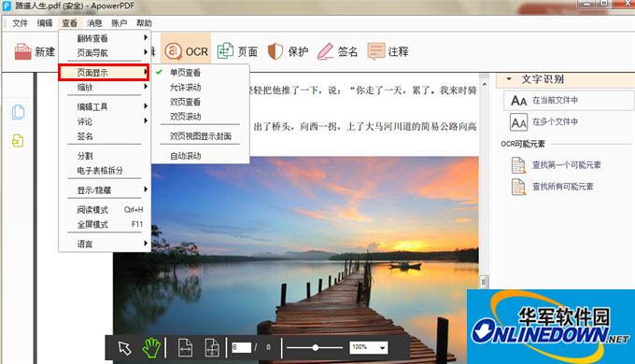
Task: Expand 显示/隐藏 submenu
Action: click(105, 189)
